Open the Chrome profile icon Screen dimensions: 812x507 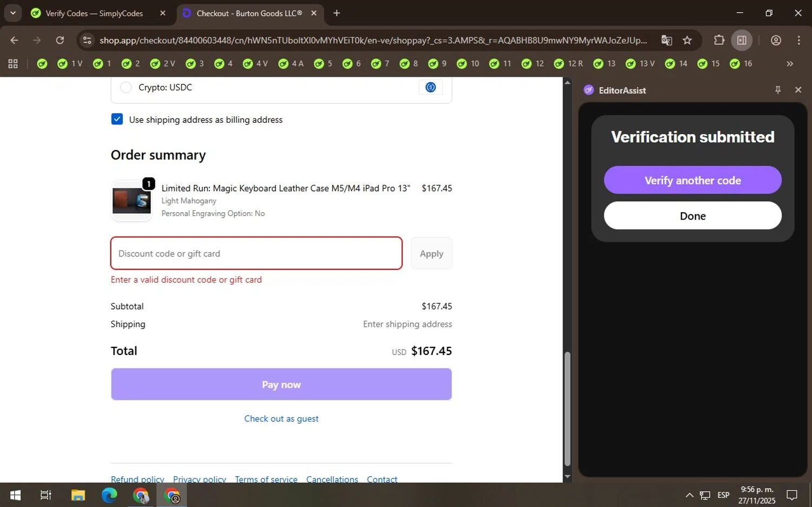pos(776,40)
